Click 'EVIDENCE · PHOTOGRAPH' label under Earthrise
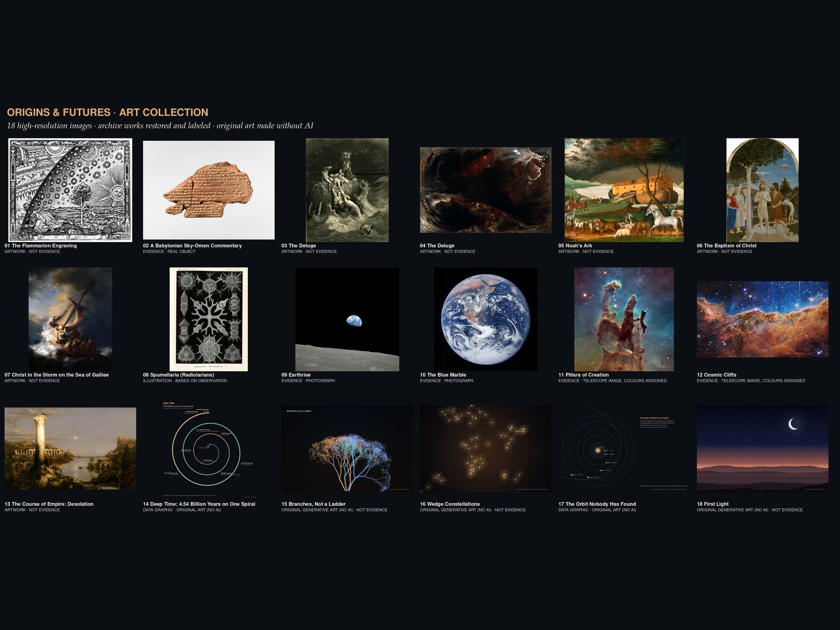Image resolution: width=840 pixels, height=630 pixels. click(308, 381)
